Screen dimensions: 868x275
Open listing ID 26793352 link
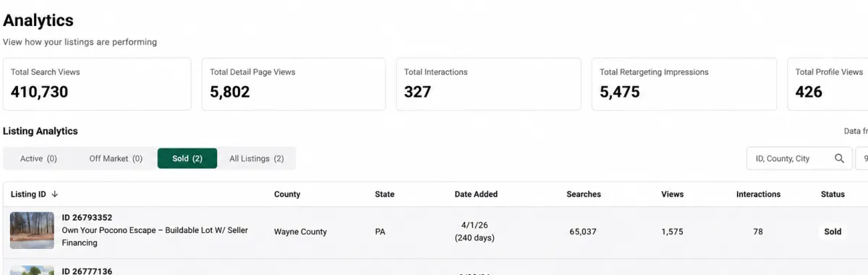(87, 217)
